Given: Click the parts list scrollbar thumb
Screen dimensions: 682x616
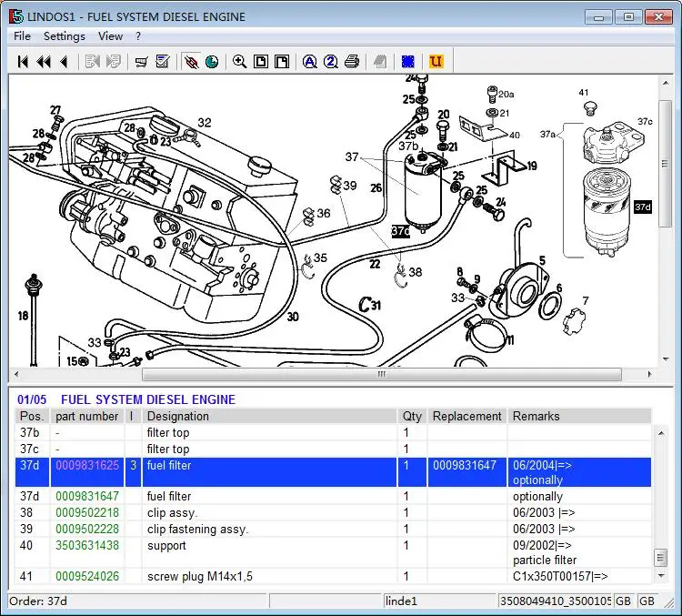Looking at the screenshot, I should [661, 557].
